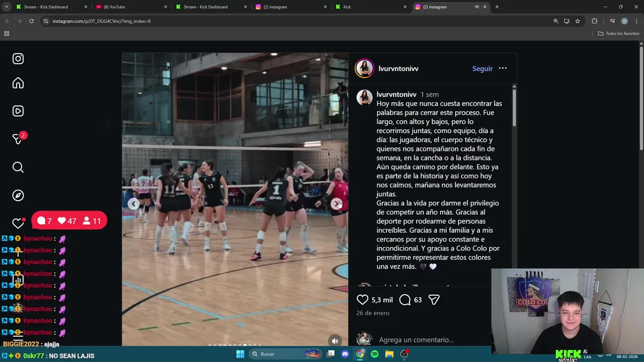Click the taskbar date 08-02-2026
Viewport: 644px width, 362px height.
coord(626,356)
